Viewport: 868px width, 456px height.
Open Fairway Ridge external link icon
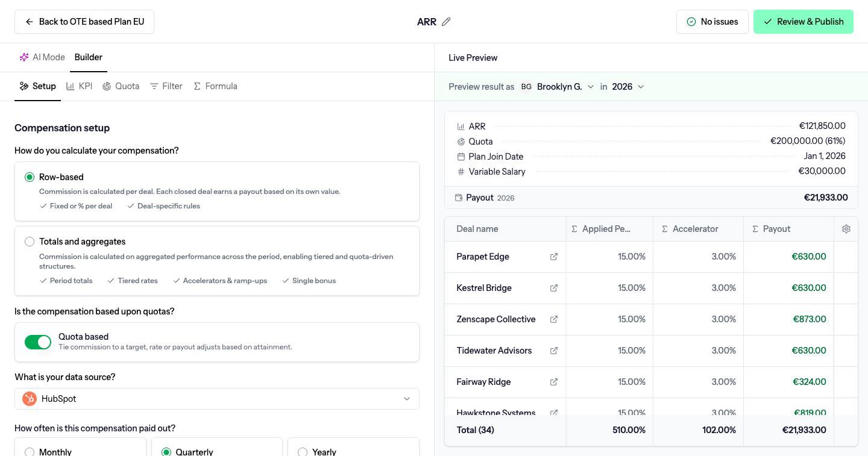tap(554, 382)
